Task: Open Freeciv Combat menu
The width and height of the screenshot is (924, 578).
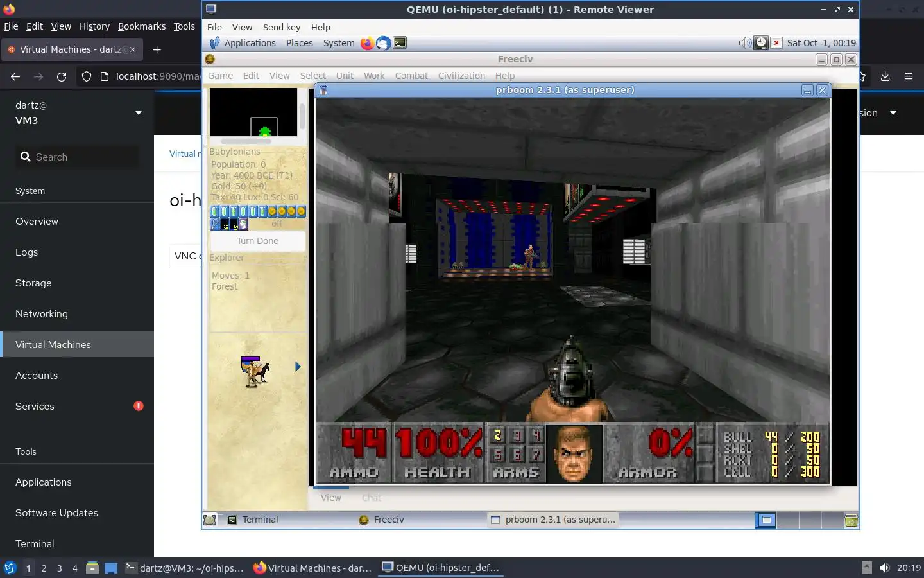Action: [x=411, y=76]
